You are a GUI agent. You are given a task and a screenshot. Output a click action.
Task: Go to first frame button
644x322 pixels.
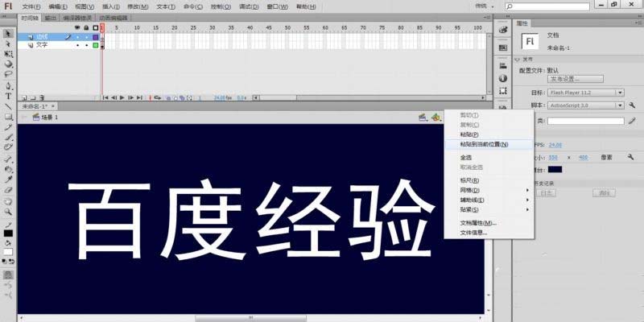point(105,97)
